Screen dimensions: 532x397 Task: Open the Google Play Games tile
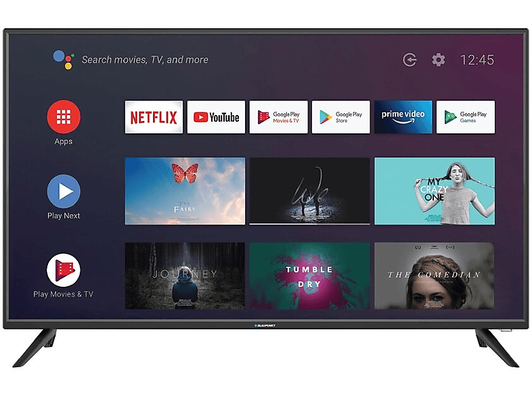click(x=466, y=117)
